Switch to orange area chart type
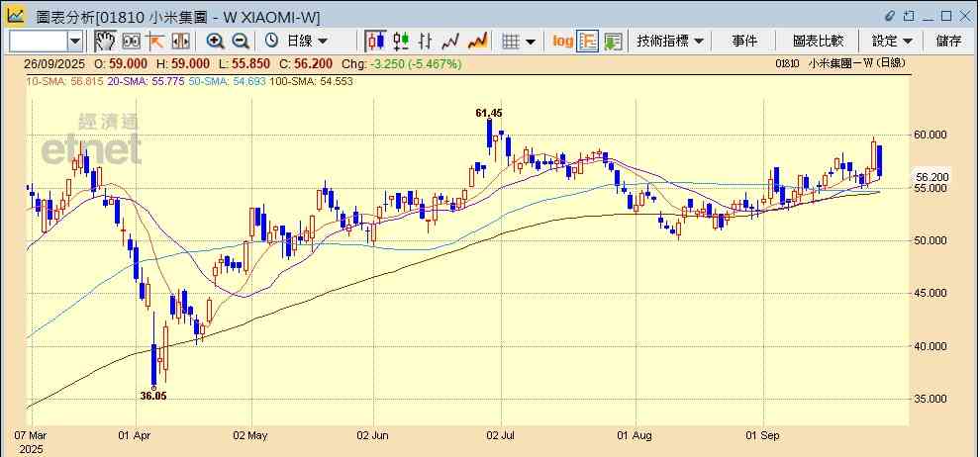 [x=477, y=42]
